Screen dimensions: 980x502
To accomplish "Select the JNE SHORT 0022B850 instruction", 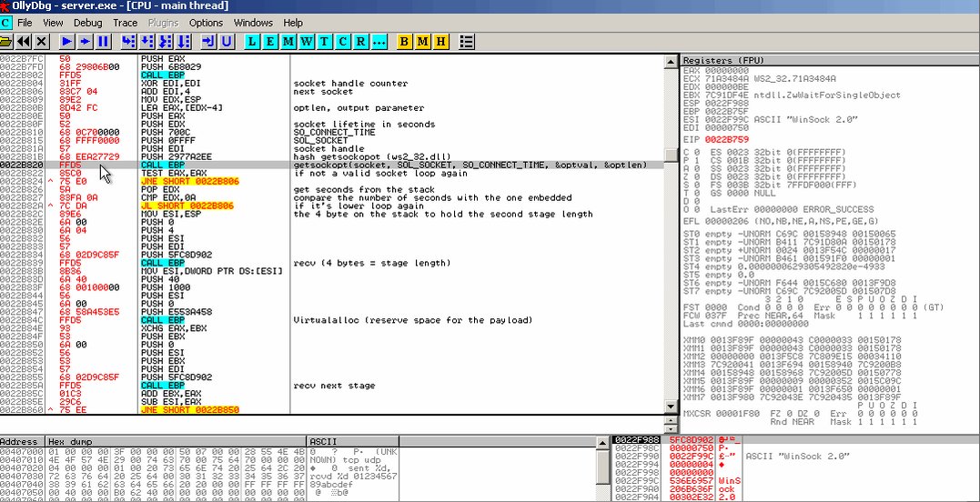I will tap(189, 409).
